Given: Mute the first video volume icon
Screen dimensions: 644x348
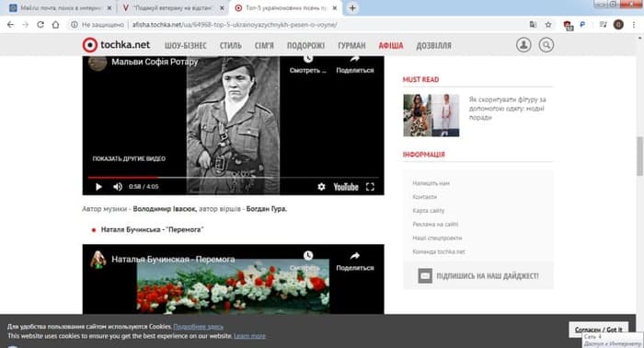Looking at the screenshot, I should (x=118, y=187).
